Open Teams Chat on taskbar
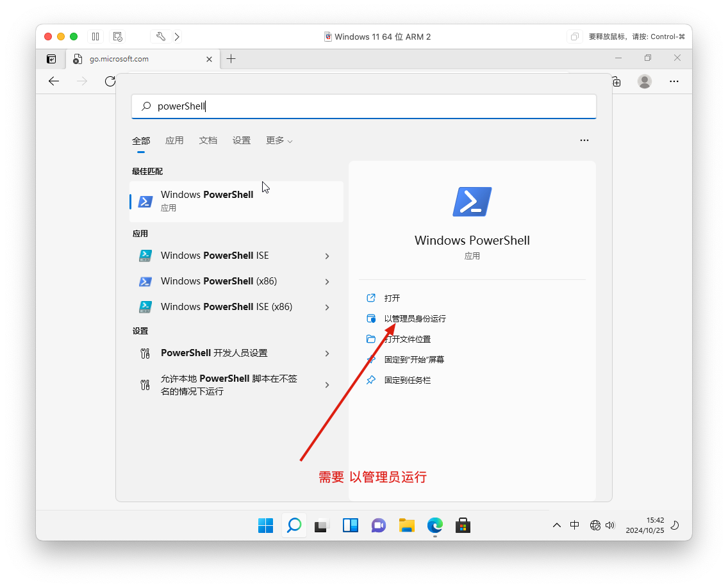This screenshot has height=588, width=728. point(378,526)
